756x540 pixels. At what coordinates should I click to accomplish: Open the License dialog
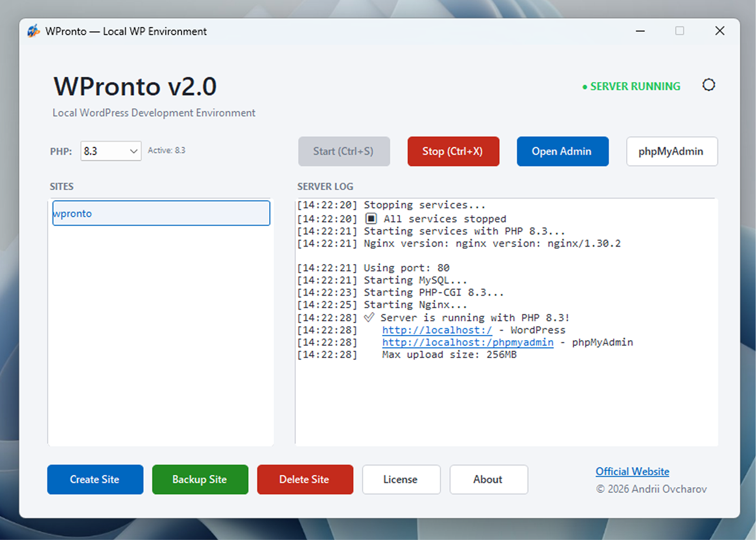point(401,479)
